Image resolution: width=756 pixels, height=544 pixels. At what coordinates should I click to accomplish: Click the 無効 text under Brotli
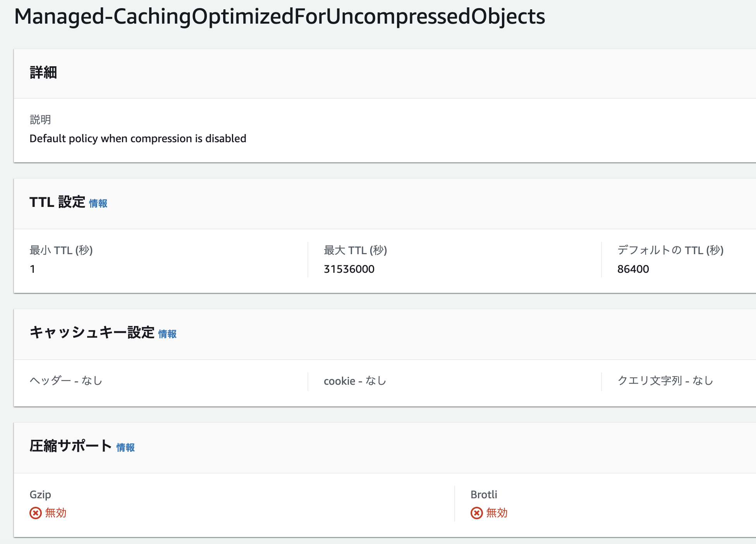pos(497,513)
